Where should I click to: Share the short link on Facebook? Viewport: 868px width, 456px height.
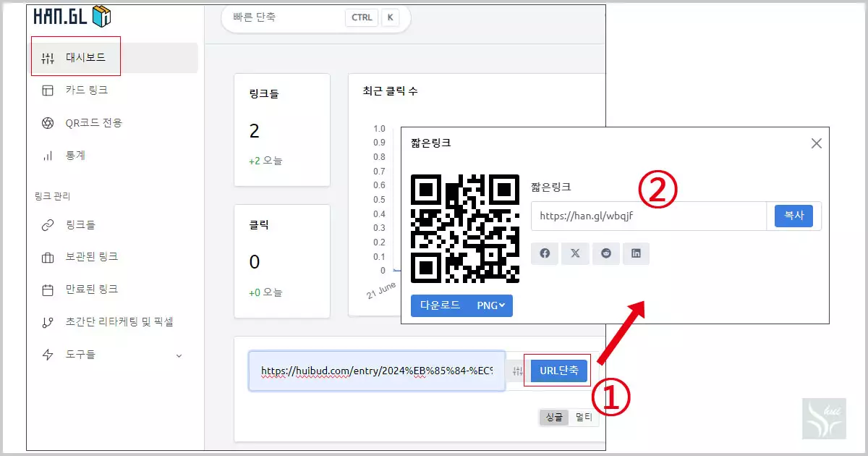544,253
